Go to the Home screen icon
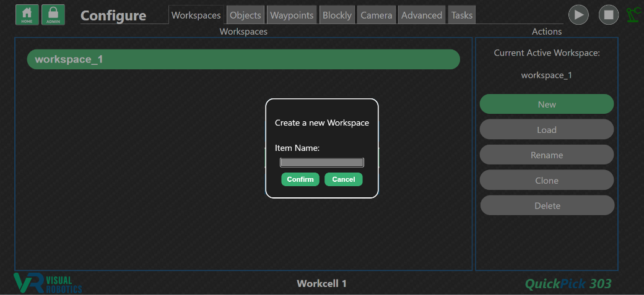 point(27,15)
